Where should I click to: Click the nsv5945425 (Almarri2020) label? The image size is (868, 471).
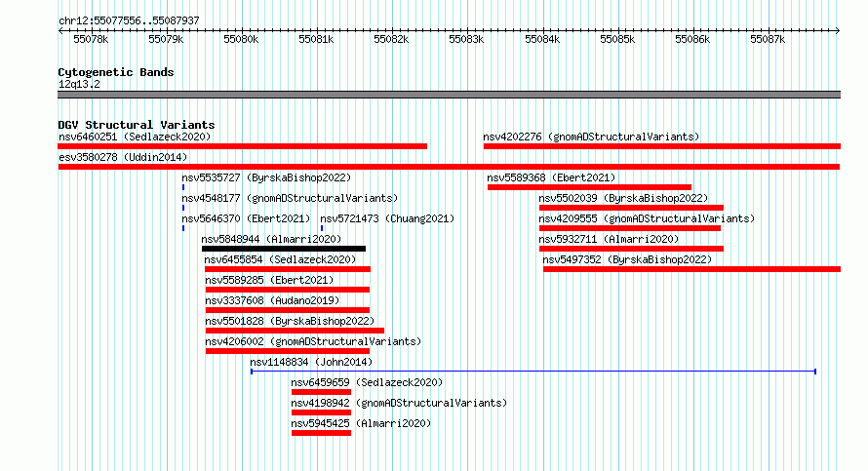(361, 423)
